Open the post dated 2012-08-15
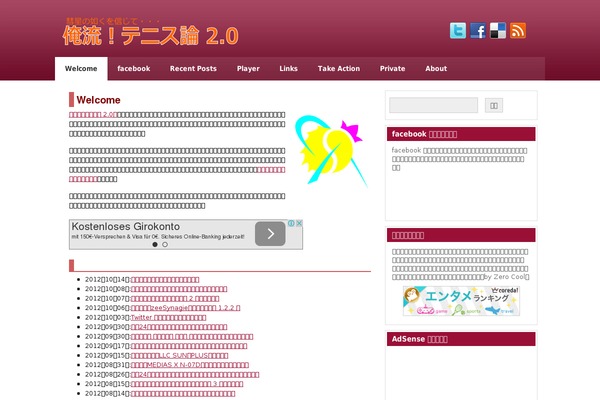600x400 pixels. pos(187,384)
